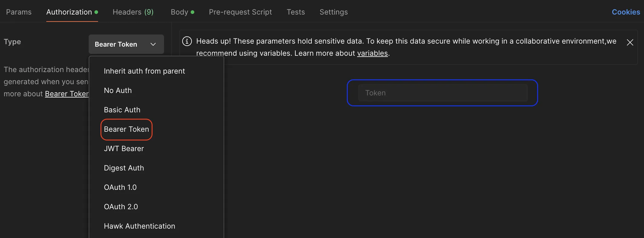Choose No Auth from the list
Screen dimensions: 644x238
[x=118, y=91]
